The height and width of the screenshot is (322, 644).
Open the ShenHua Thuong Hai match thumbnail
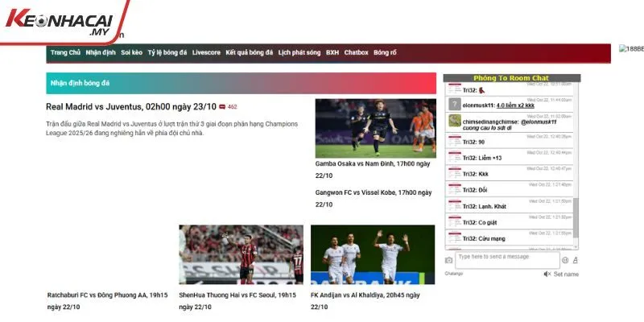[241, 254]
